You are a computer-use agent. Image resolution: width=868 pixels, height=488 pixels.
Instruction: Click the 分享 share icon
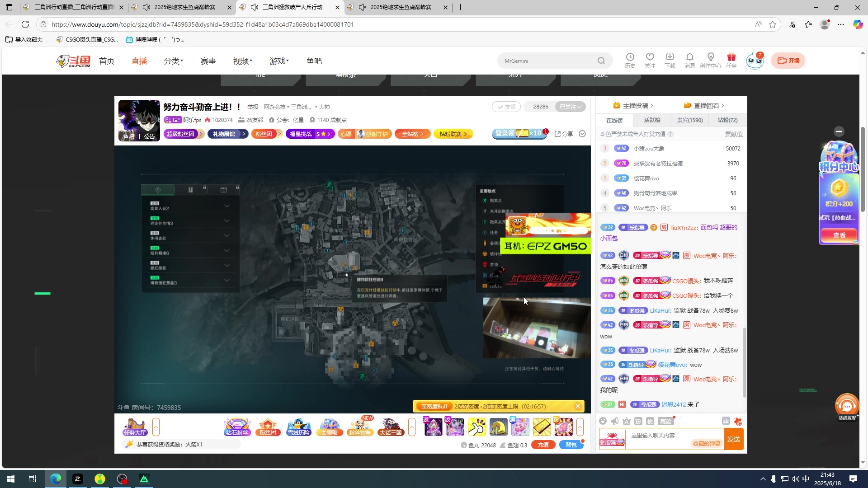(x=564, y=134)
